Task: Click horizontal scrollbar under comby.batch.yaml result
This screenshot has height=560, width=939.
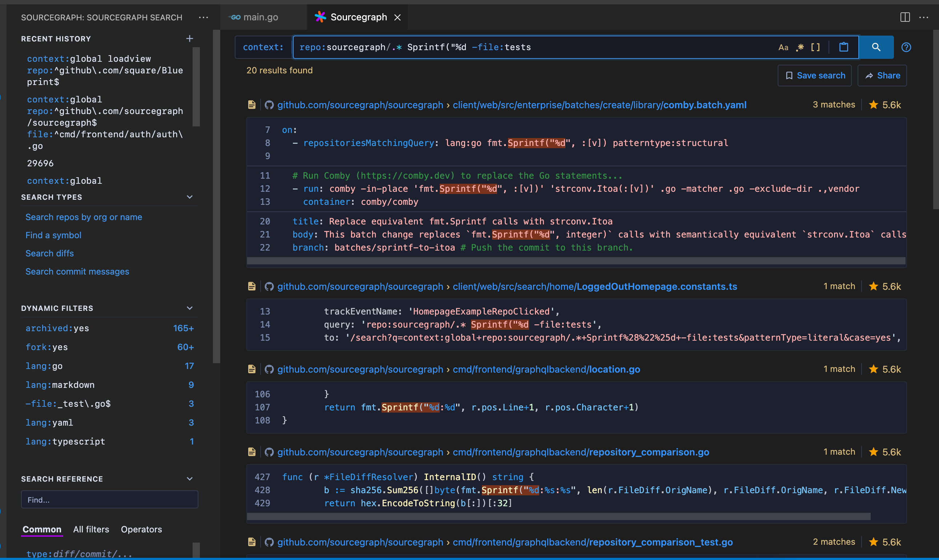Action: coord(576,261)
